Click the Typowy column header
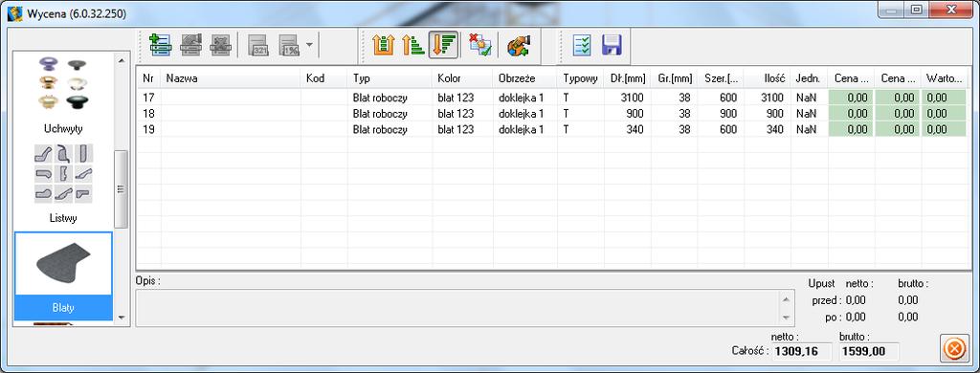980x373 pixels. 581,78
